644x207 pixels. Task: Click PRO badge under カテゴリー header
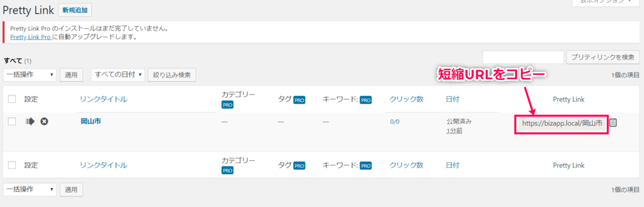coord(227,105)
